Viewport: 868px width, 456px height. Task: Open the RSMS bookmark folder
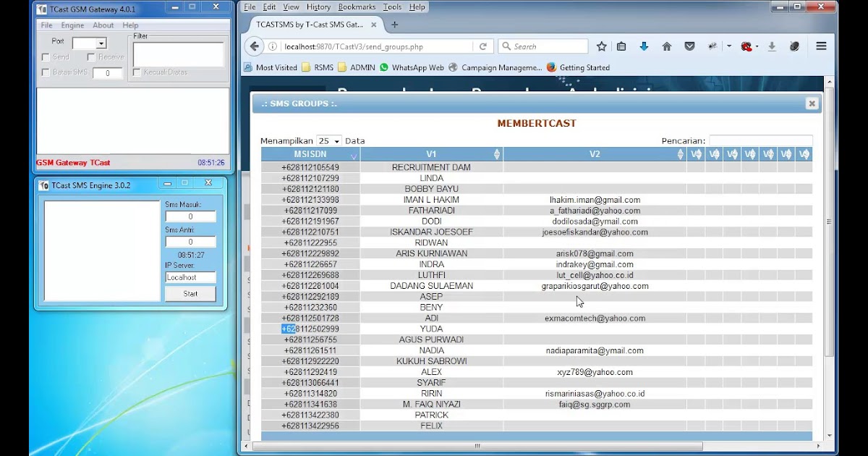click(318, 67)
